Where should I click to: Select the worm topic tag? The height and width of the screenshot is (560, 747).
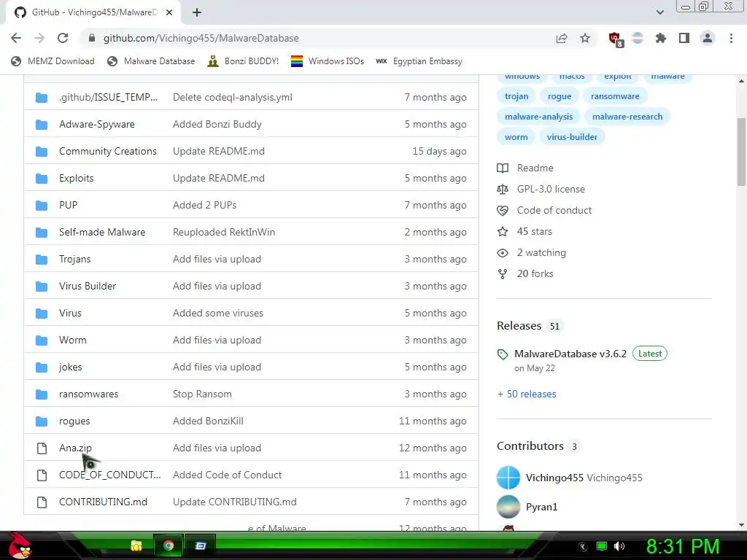(516, 137)
